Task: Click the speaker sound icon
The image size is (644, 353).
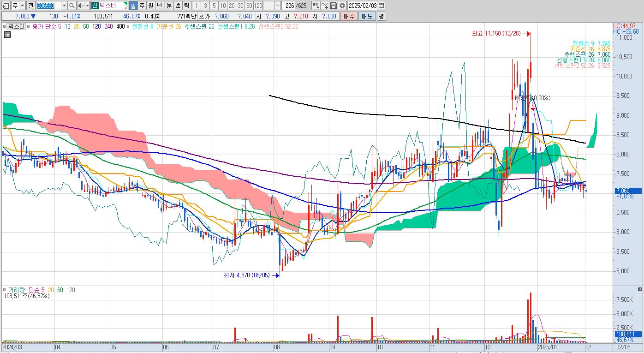Action: click(81, 6)
